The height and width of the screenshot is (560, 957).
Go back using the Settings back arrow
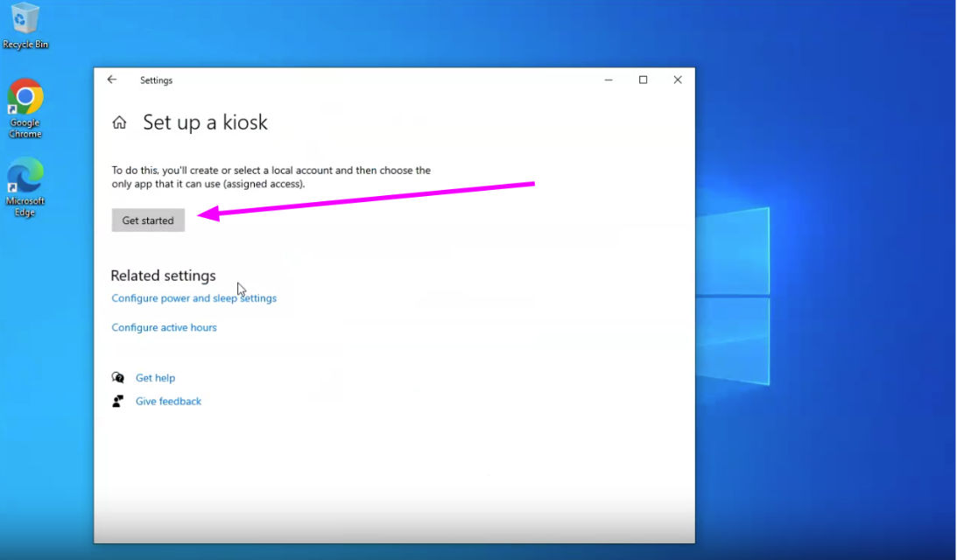coord(112,80)
